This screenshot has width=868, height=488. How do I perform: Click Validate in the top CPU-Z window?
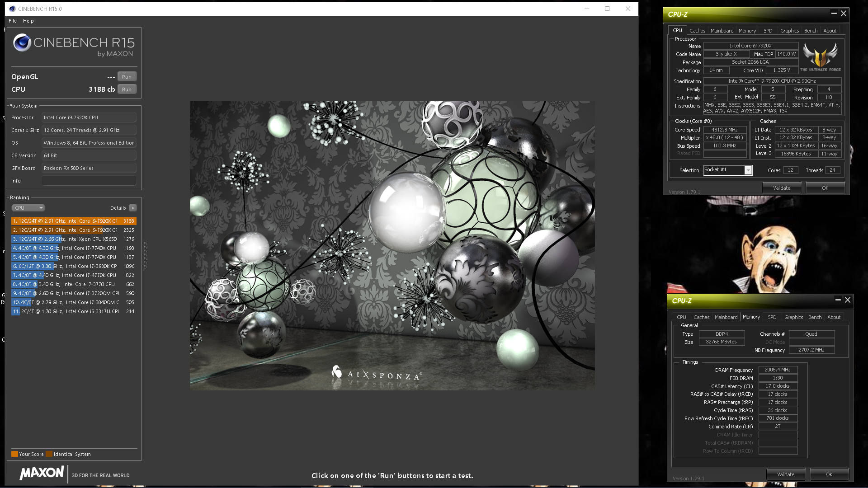pyautogui.click(x=782, y=188)
